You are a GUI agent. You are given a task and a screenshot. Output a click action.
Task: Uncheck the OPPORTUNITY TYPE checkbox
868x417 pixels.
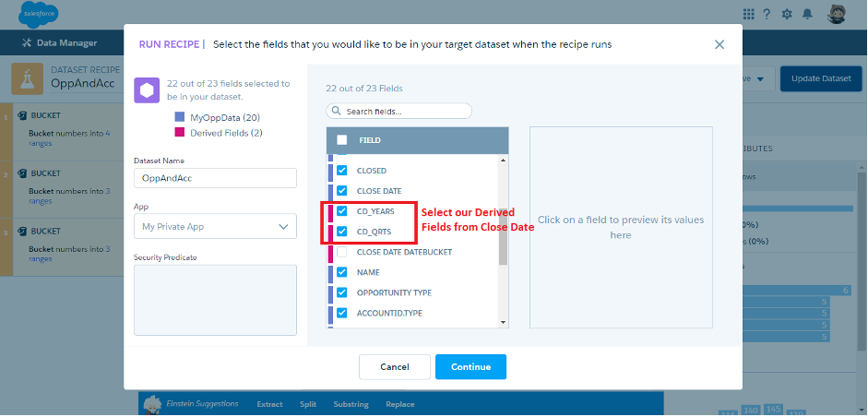point(342,292)
